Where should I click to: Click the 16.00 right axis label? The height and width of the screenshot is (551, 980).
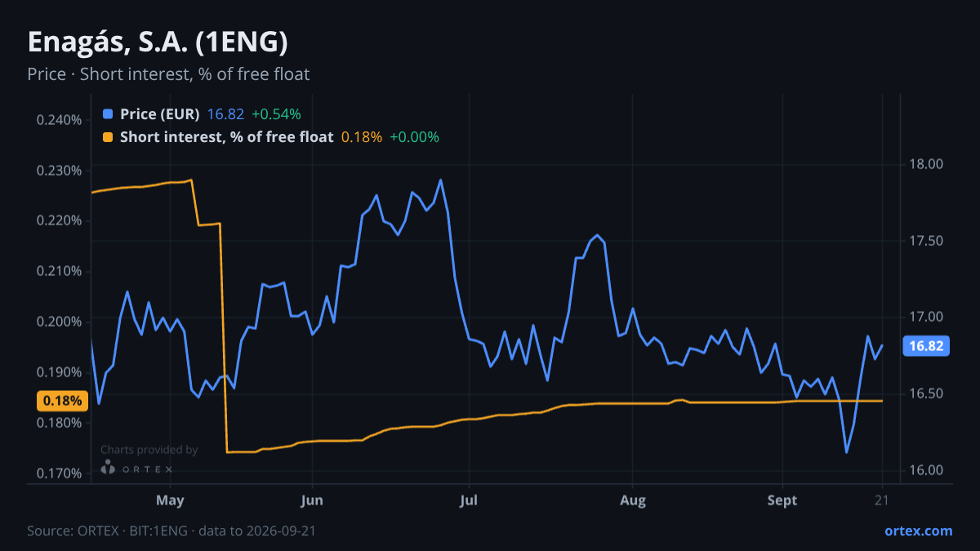(927, 470)
